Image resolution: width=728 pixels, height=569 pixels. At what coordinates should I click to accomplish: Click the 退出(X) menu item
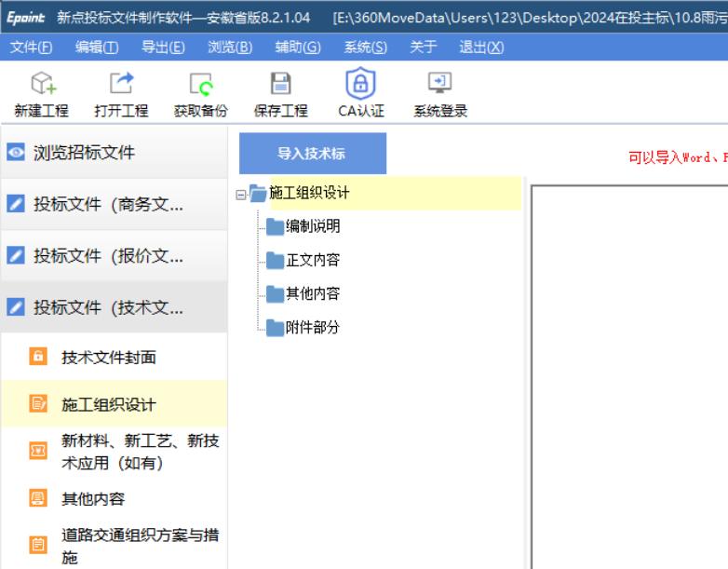(481, 47)
